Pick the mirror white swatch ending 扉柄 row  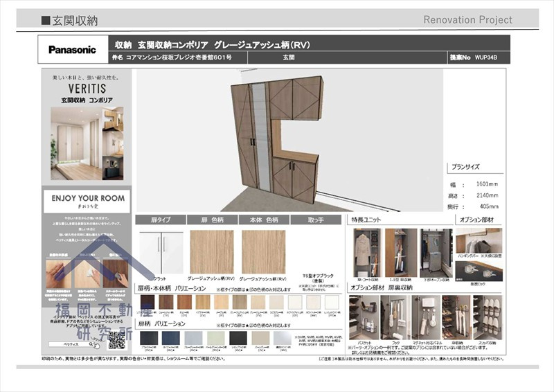click(x=283, y=338)
